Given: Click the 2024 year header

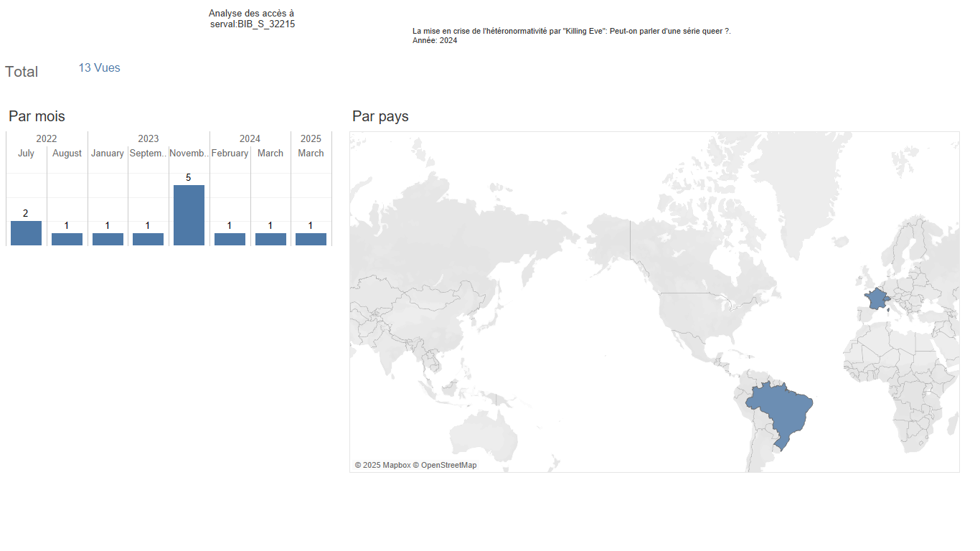Looking at the screenshot, I should (250, 138).
